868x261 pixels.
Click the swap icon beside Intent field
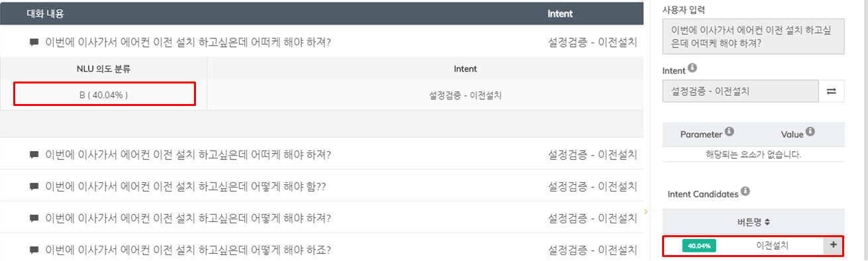coord(831,91)
